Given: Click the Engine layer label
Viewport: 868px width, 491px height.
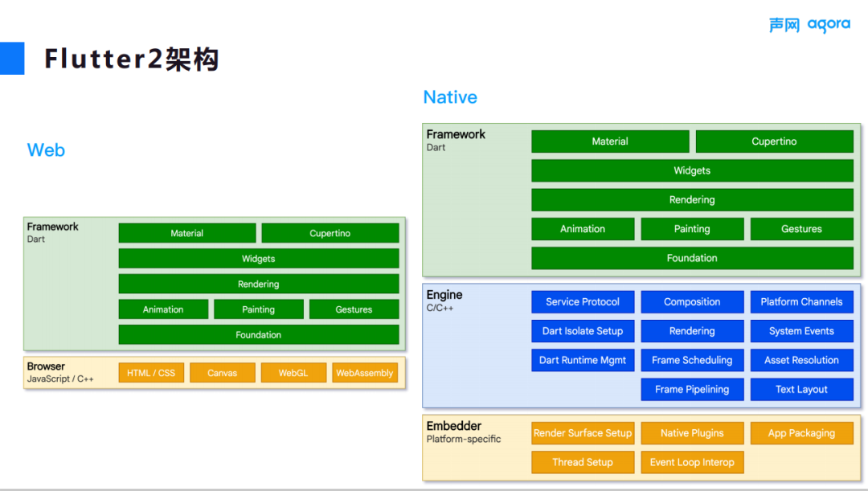Looking at the screenshot, I should click(444, 294).
